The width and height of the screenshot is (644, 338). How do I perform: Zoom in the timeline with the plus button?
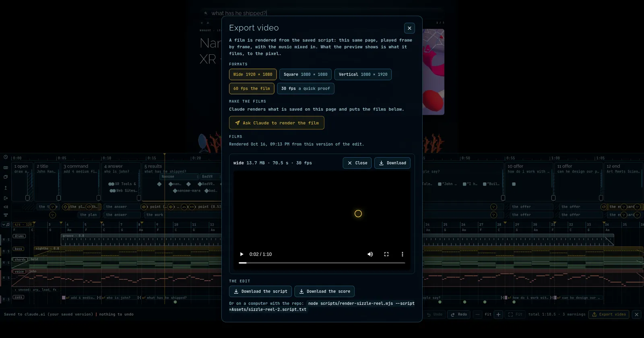click(498, 314)
